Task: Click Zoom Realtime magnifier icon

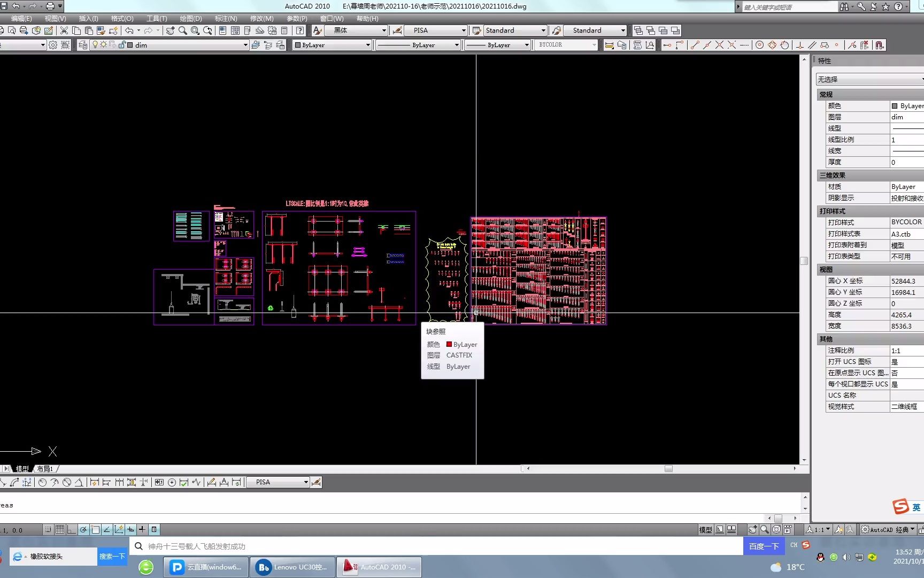Action: [x=183, y=31]
